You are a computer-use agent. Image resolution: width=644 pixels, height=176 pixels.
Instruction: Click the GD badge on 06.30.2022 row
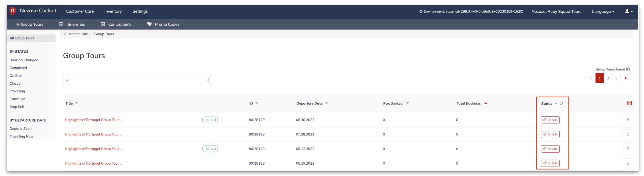(210, 120)
